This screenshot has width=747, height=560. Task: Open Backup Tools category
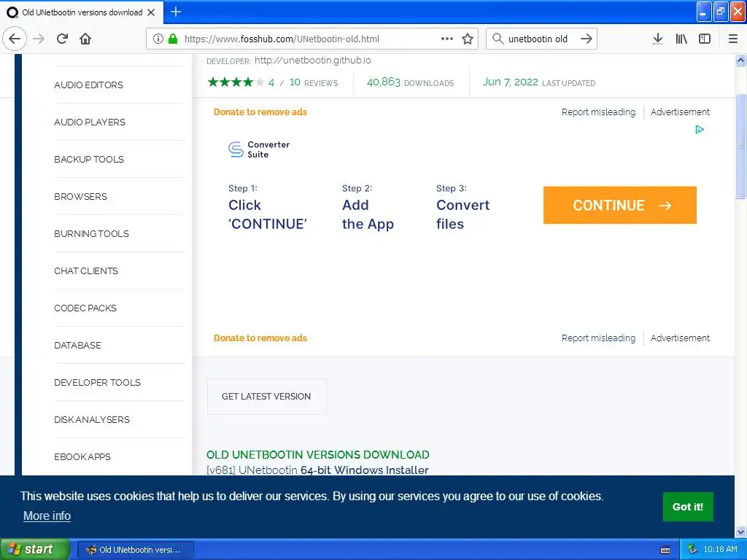click(x=89, y=159)
